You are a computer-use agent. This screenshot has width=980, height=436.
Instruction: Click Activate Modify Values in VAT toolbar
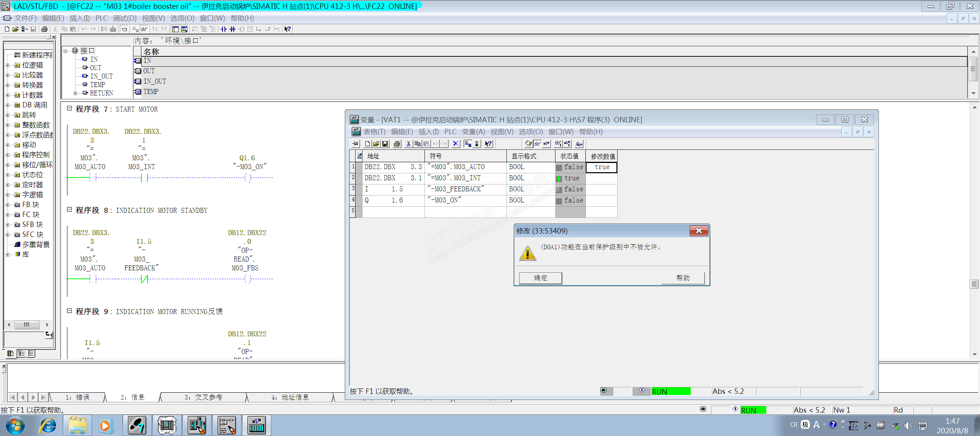point(567,144)
